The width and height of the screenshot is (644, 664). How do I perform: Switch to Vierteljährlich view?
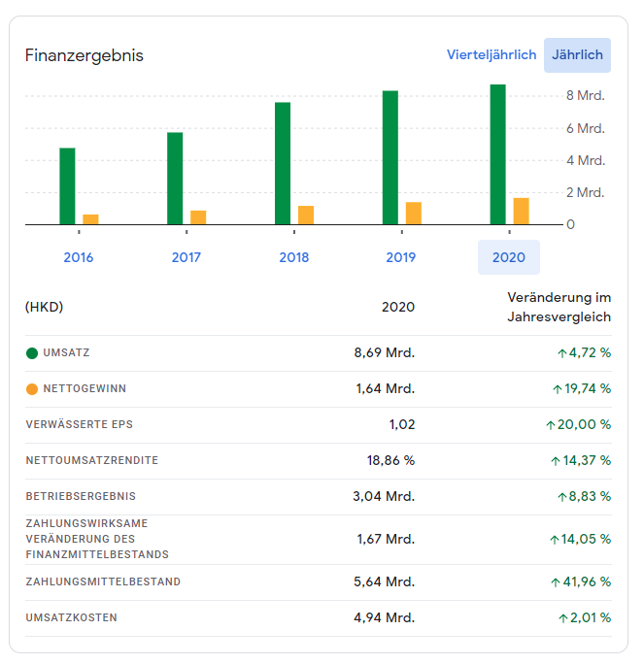click(x=491, y=55)
